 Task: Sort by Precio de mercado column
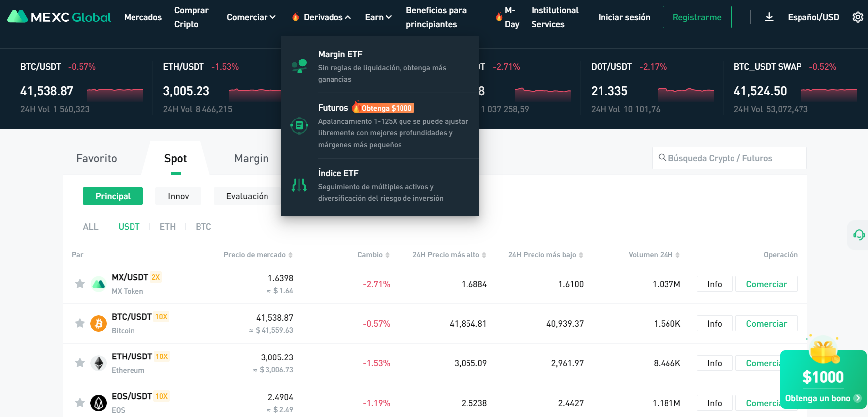tap(258, 255)
